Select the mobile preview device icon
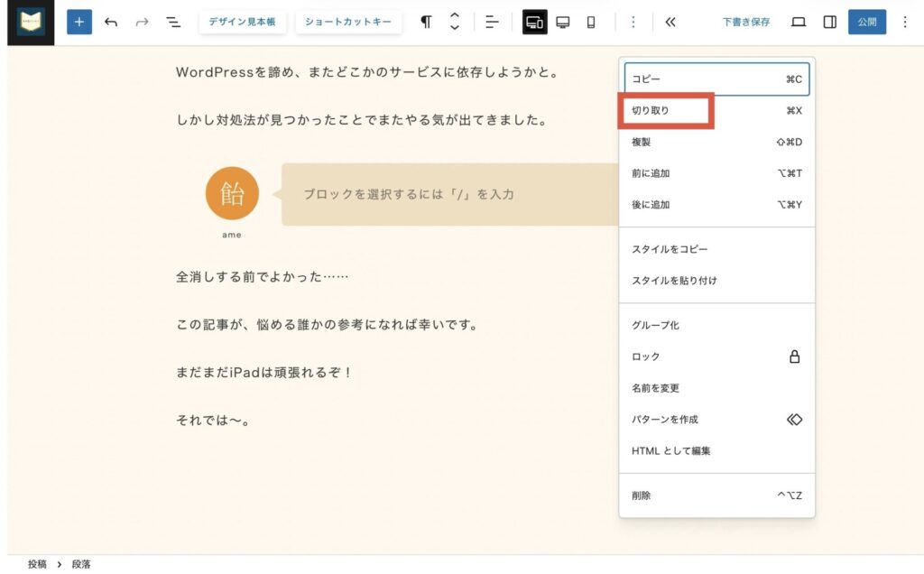 [591, 22]
